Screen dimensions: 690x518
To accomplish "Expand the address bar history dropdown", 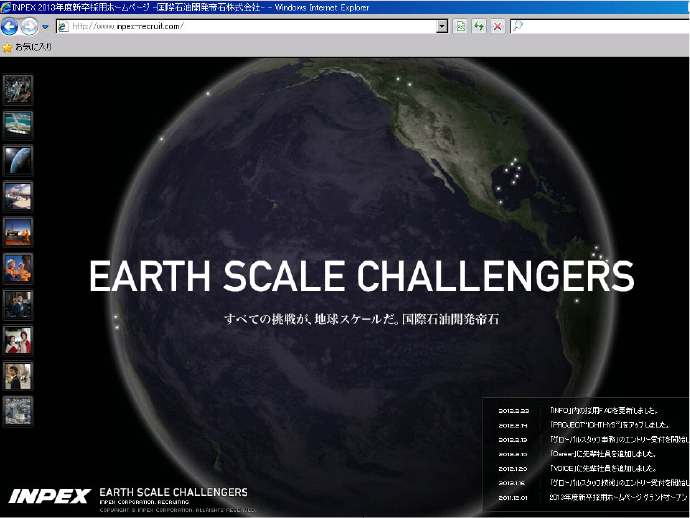I will 442,26.
